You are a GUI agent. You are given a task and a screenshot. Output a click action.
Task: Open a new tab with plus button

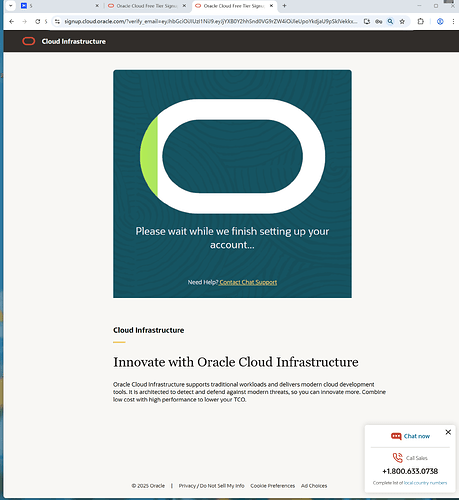pyautogui.click(x=284, y=6)
